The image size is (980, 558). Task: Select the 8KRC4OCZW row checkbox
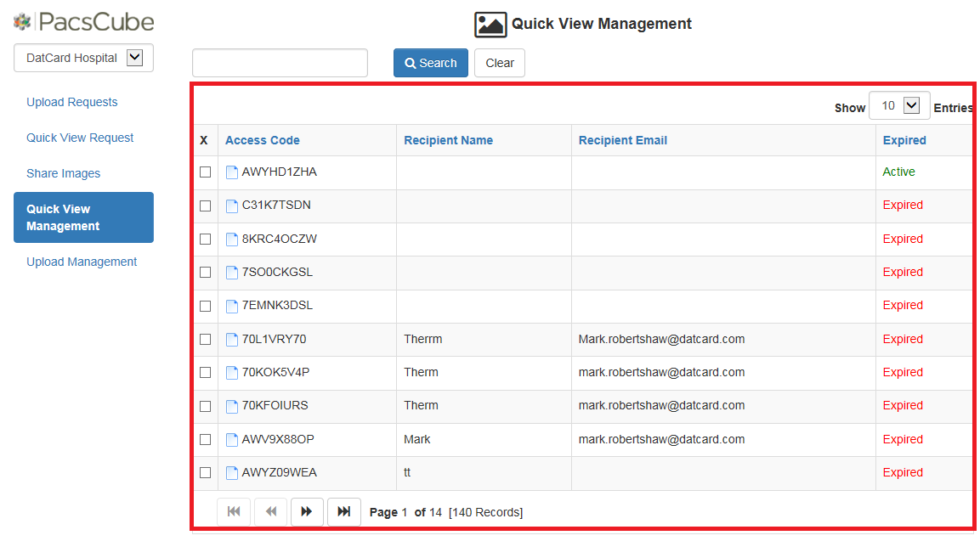(x=205, y=239)
